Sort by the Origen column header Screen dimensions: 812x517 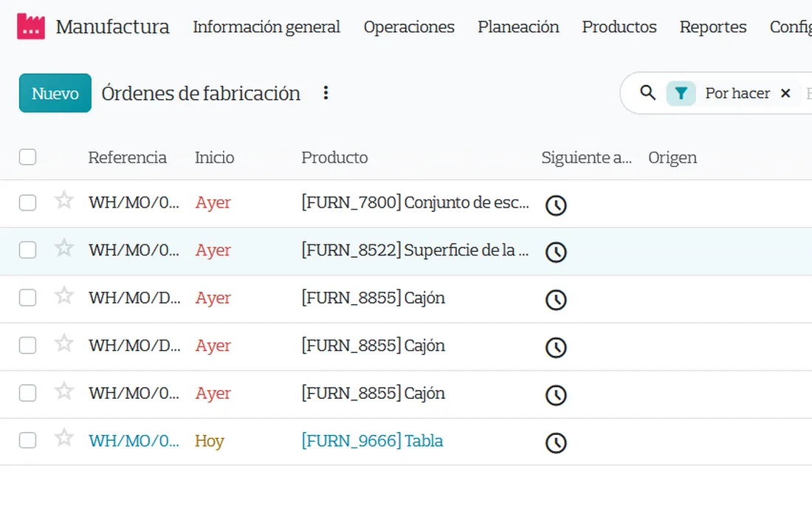[x=672, y=157]
